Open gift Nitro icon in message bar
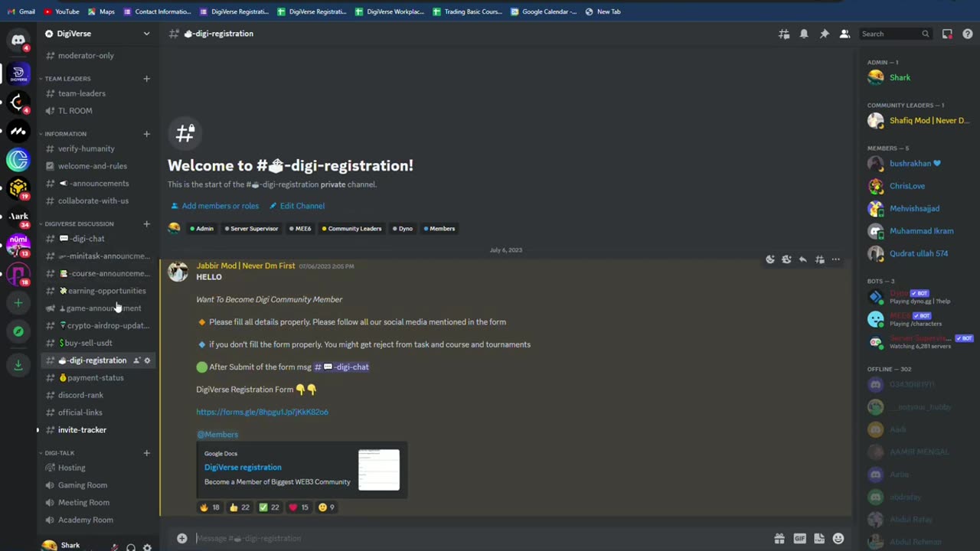Image resolution: width=980 pixels, height=551 pixels. tap(779, 538)
